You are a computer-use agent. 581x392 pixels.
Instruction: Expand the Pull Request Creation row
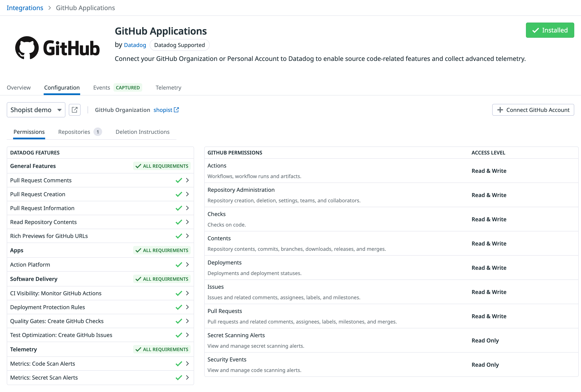pos(188,194)
